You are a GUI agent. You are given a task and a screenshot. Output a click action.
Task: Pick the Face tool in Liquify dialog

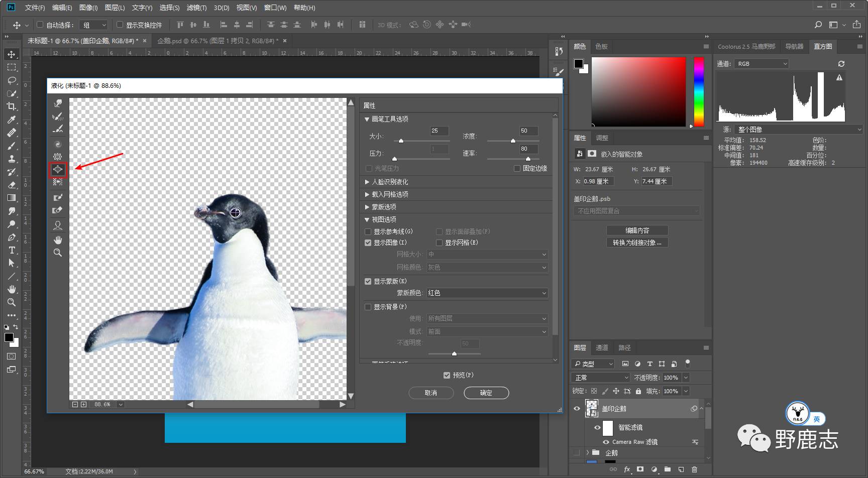click(58, 226)
